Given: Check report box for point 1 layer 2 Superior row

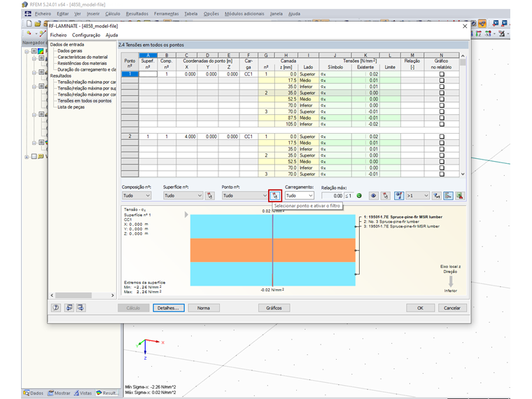Looking at the screenshot, I should 442,93.
